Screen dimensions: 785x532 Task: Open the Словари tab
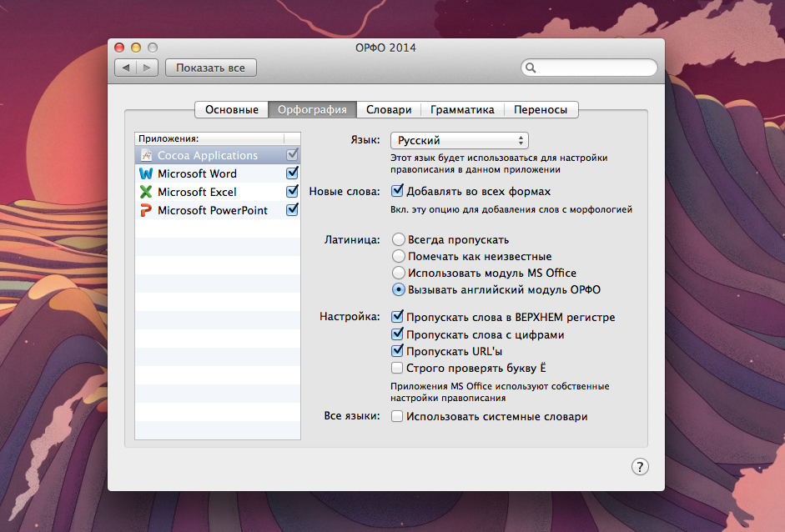(x=389, y=109)
